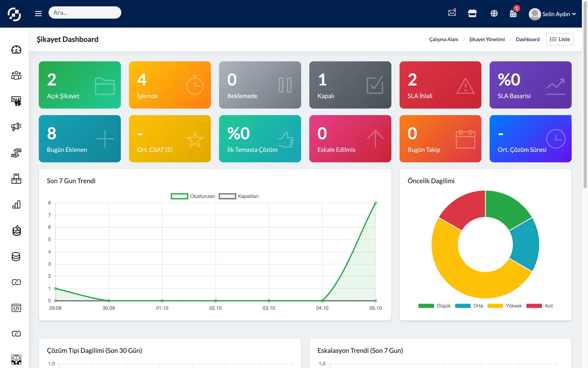Open the Bugün Eklenen card
Image resolution: width=588 pixels, height=368 pixels.
(x=80, y=139)
